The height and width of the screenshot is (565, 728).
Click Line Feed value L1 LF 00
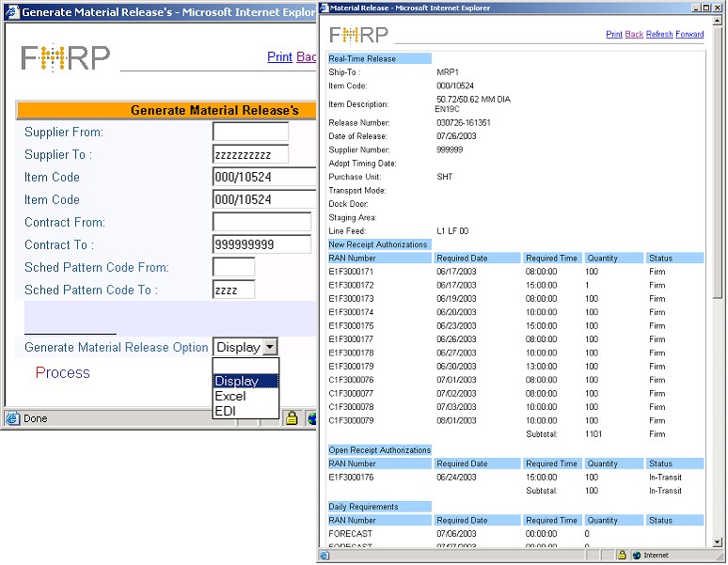(452, 230)
